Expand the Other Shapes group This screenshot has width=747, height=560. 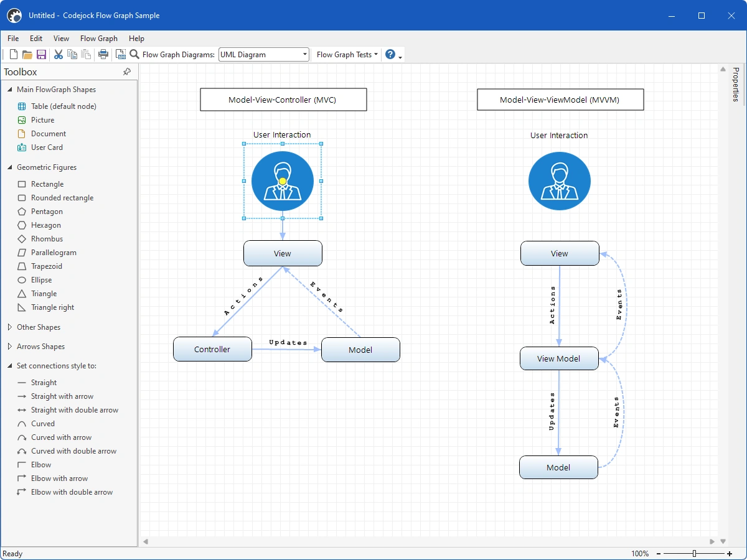(10, 327)
